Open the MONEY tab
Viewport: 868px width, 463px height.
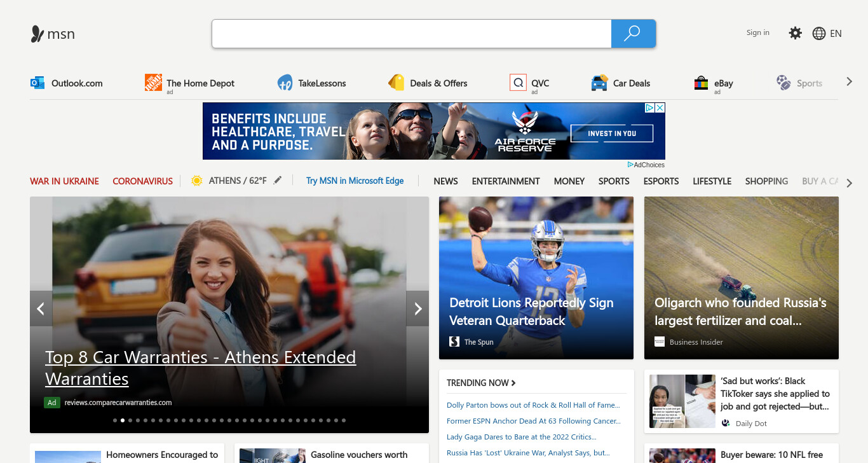pyautogui.click(x=569, y=181)
